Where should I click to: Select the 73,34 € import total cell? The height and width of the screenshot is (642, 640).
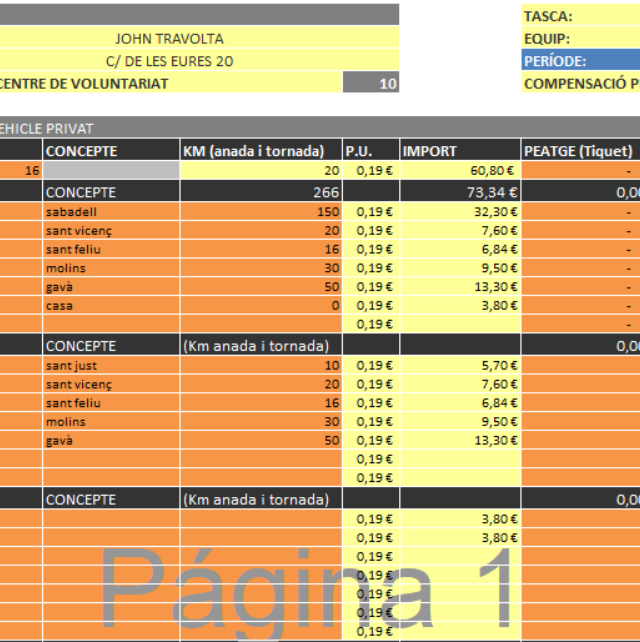(460, 192)
